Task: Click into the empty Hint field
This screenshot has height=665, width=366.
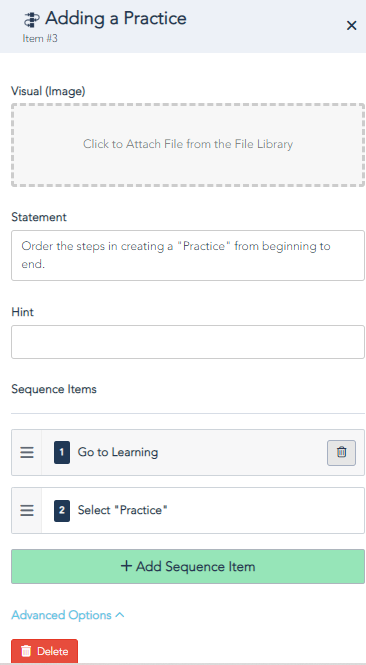Action: tap(188, 342)
